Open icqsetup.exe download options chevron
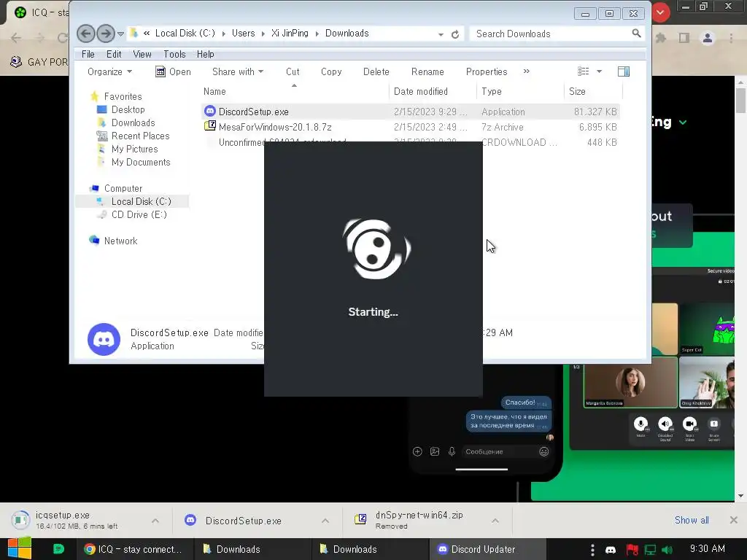 click(155, 521)
